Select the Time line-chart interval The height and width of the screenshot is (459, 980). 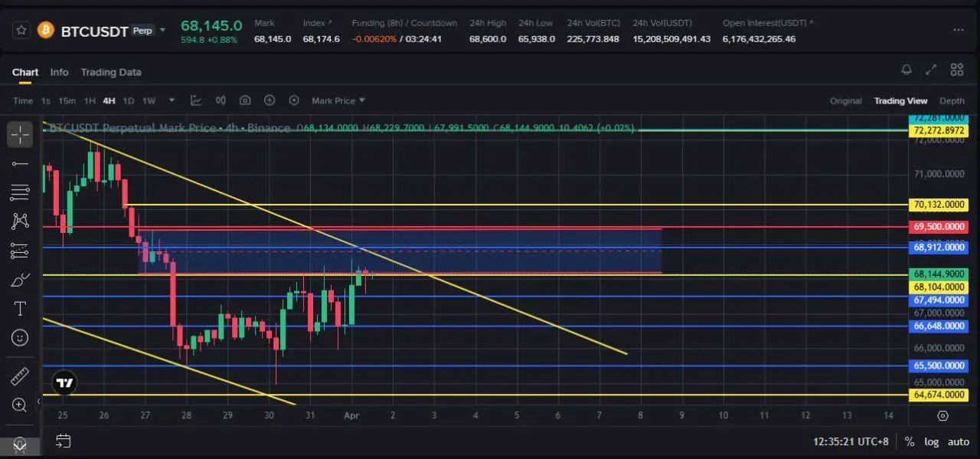23,100
